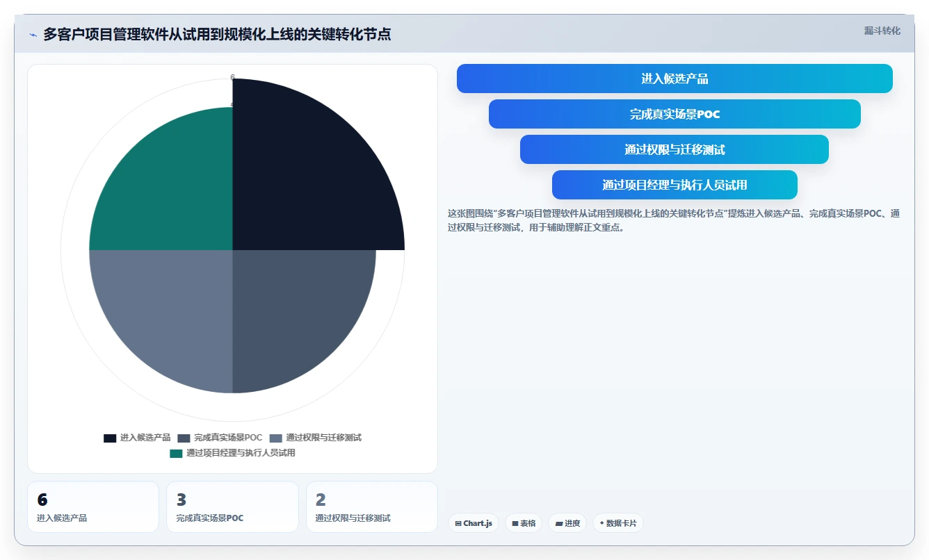Screen dimensions: 929x560
Task: Click the stat card showing 3
Action: pos(232,507)
